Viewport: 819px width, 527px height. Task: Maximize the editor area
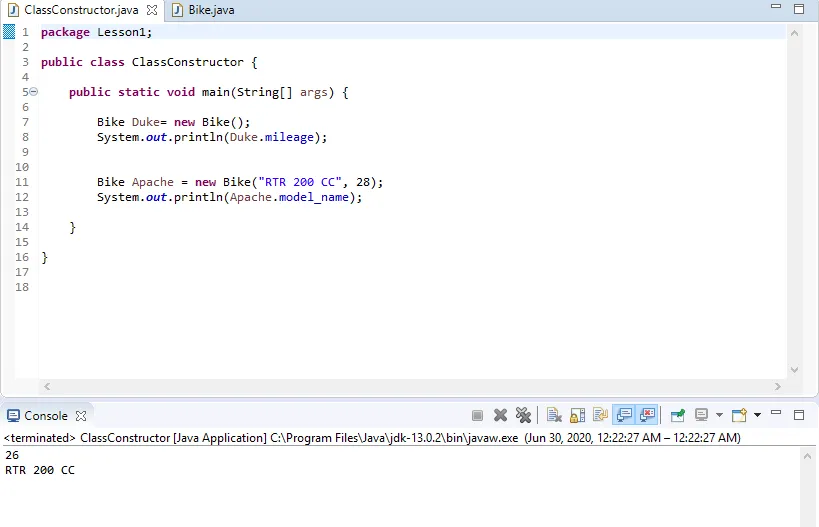coord(799,9)
